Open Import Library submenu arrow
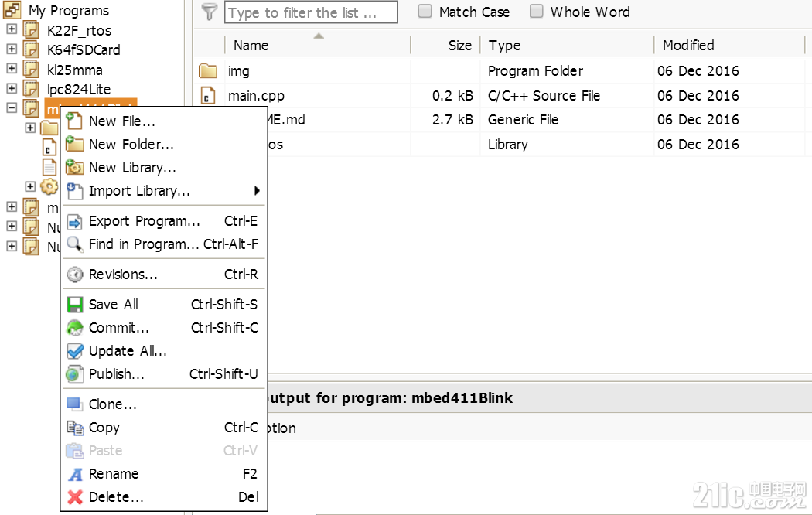 pyautogui.click(x=256, y=190)
